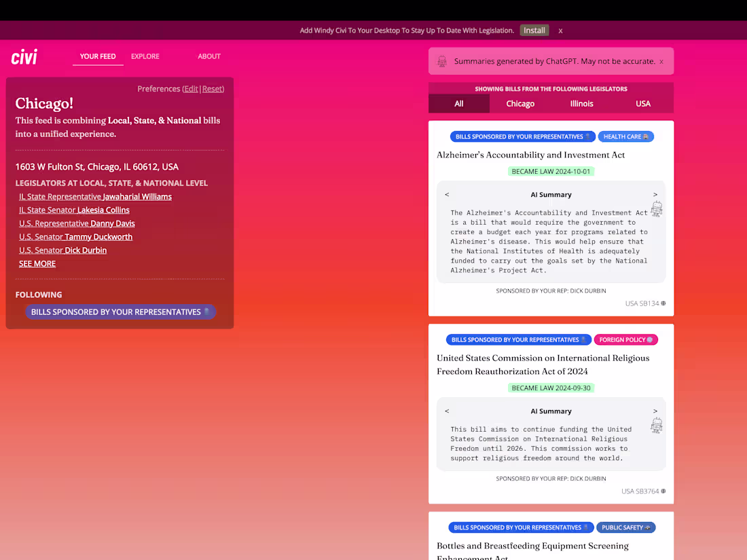Click globe icon next to USA SB134
747x560 pixels.
coord(663,303)
